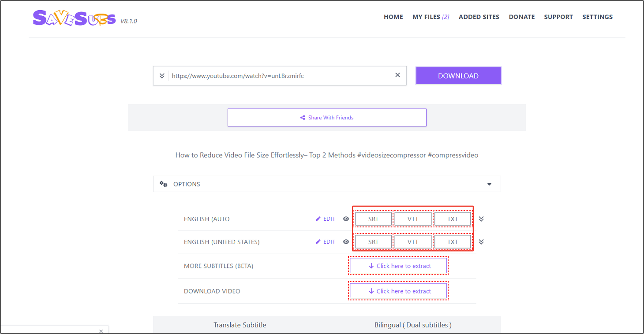
Task: Toggle the eye preview icon for ENGLISH (AUTO)
Action: (346, 219)
